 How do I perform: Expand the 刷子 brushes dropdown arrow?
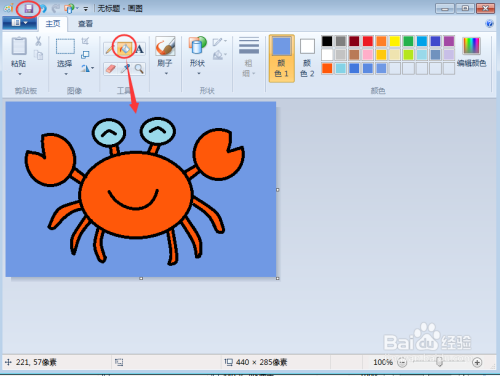coord(166,74)
